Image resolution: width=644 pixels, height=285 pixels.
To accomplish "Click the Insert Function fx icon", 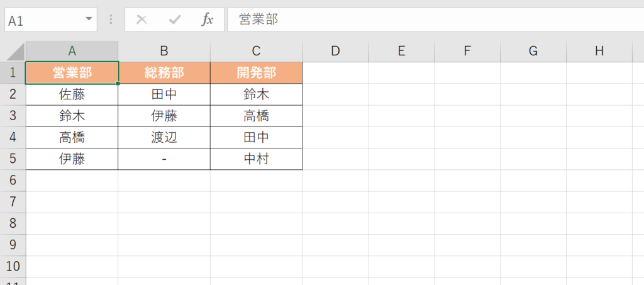I will (207, 20).
